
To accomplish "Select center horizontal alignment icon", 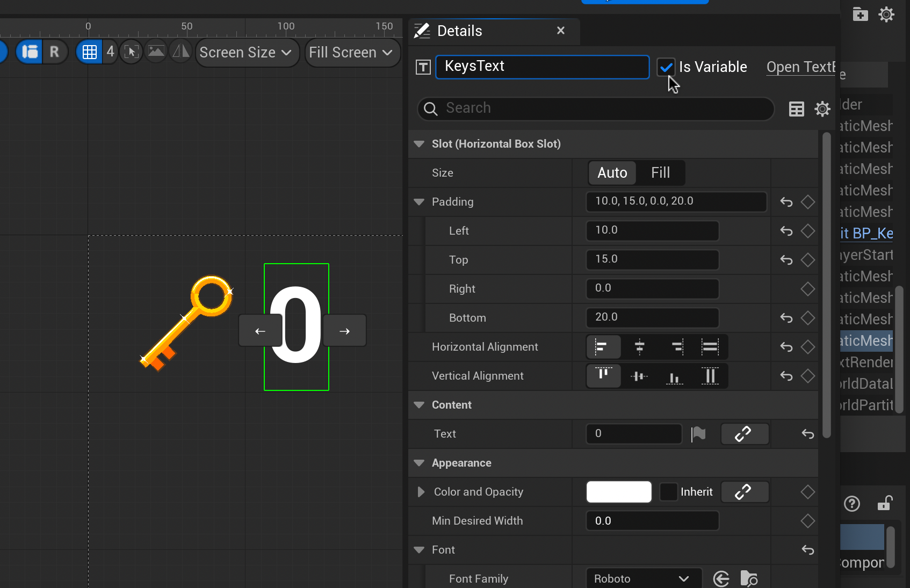I will pyautogui.click(x=639, y=347).
